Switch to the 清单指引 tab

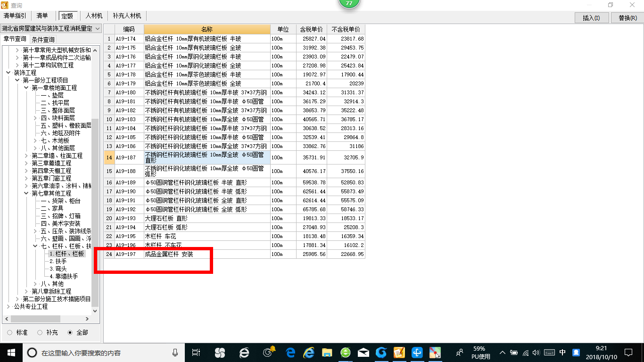click(x=15, y=16)
